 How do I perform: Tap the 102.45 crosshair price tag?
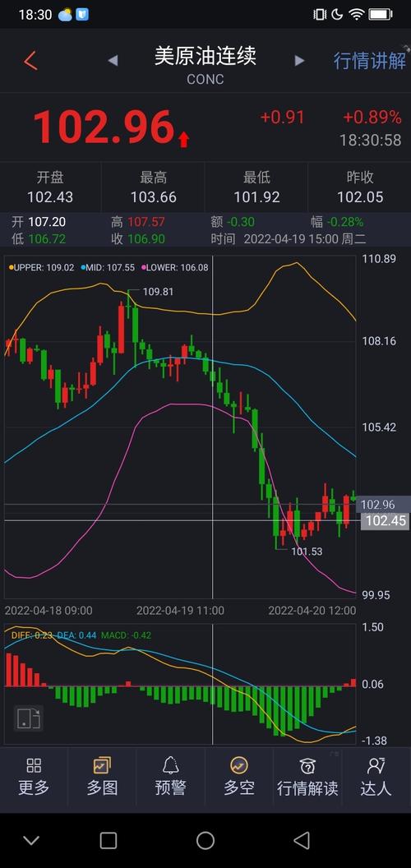(x=386, y=521)
